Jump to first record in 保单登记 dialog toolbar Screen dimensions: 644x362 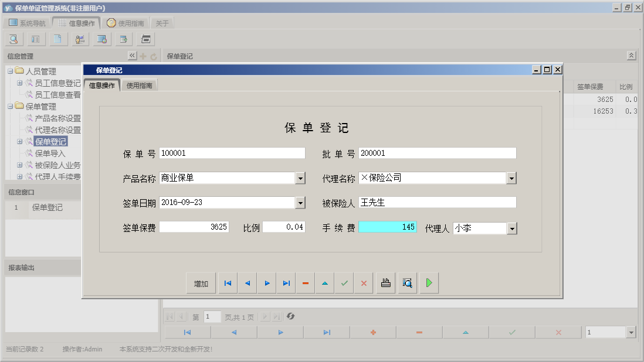(x=228, y=284)
